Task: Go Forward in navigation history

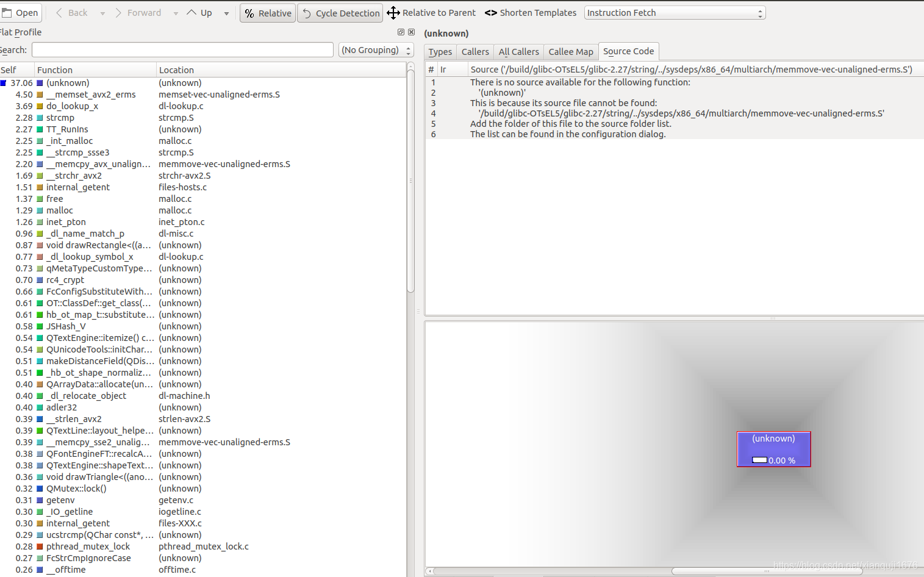Action: (138, 13)
